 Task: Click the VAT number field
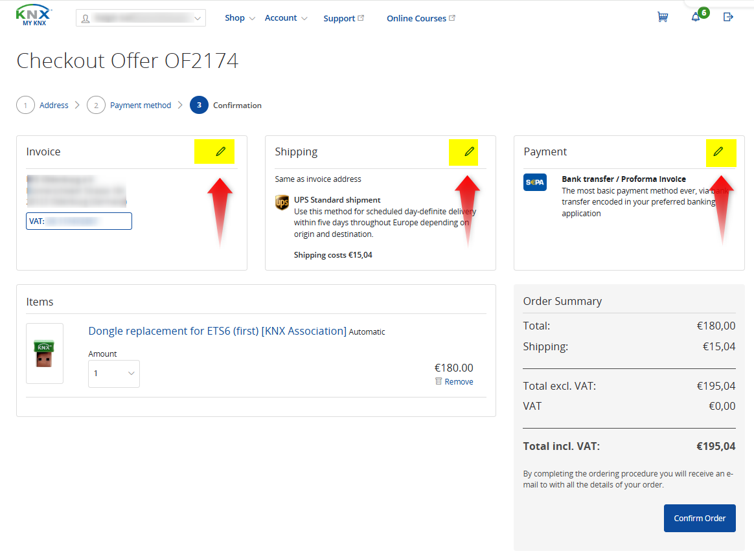click(x=79, y=221)
